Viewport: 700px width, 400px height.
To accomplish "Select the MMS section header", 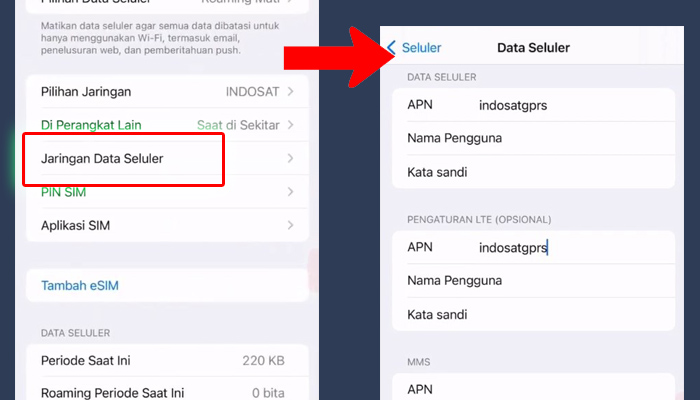I will (419, 362).
